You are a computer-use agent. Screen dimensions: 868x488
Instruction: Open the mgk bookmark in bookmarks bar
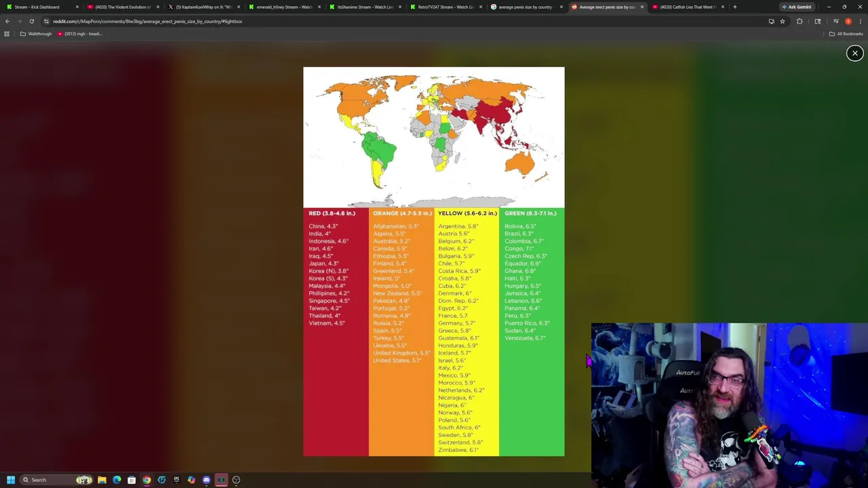tap(80, 34)
